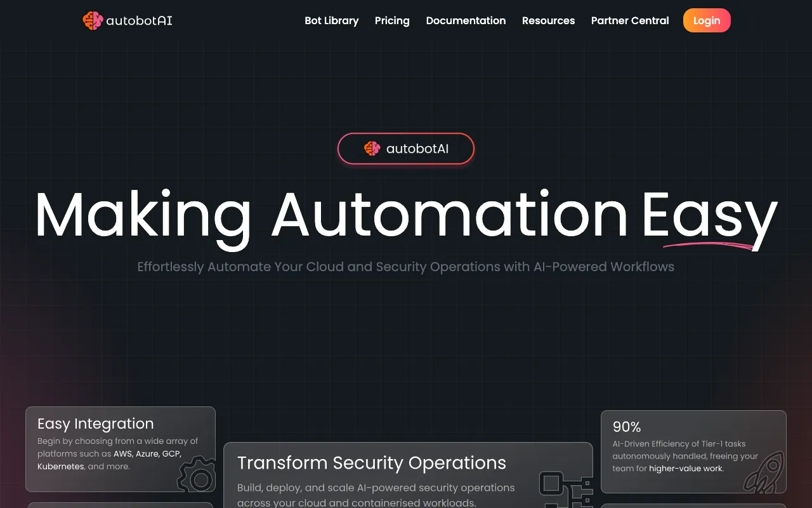This screenshot has height=508, width=812.
Task: Click the rocket icon on the 90% card
Action: click(764, 473)
